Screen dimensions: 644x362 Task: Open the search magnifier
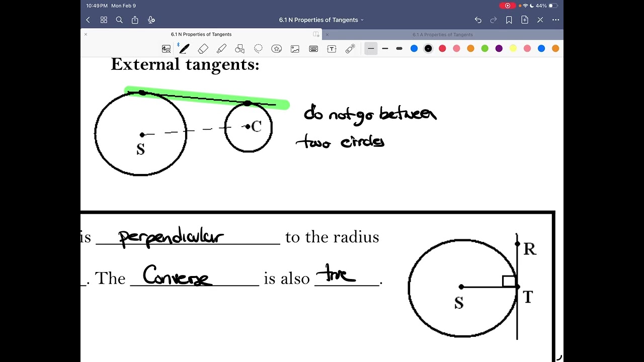[x=119, y=20]
